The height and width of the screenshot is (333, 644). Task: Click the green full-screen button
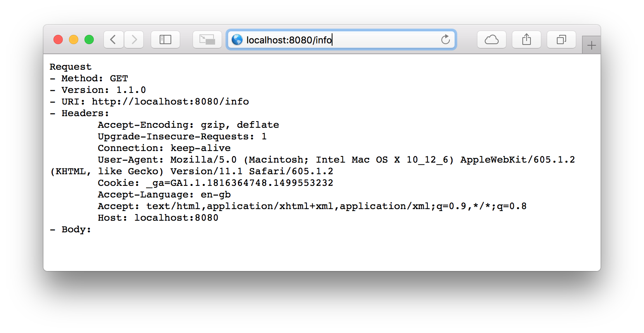click(89, 39)
